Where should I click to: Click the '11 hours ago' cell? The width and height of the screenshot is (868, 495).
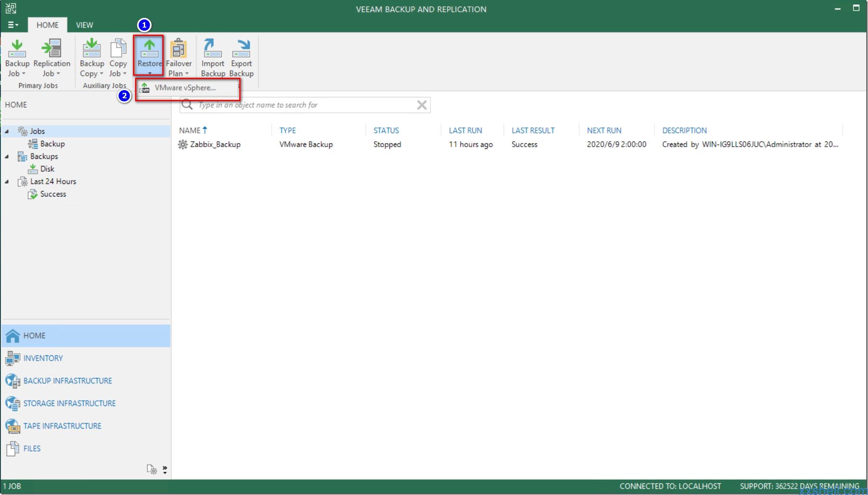pos(471,145)
